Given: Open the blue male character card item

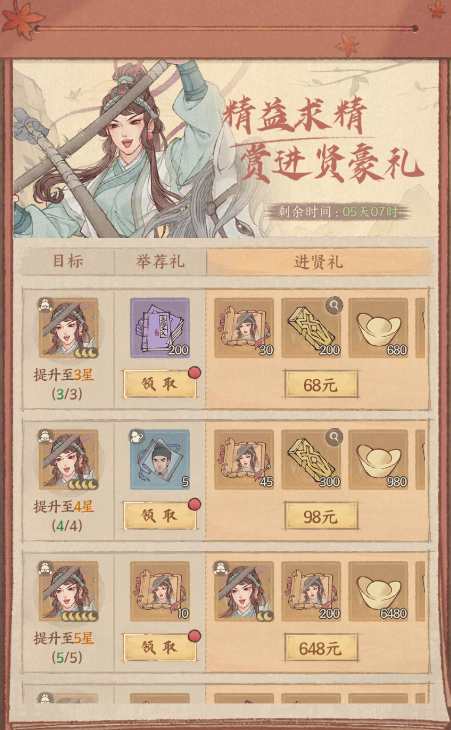Looking at the screenshot, I should click(x=160, y=460).
